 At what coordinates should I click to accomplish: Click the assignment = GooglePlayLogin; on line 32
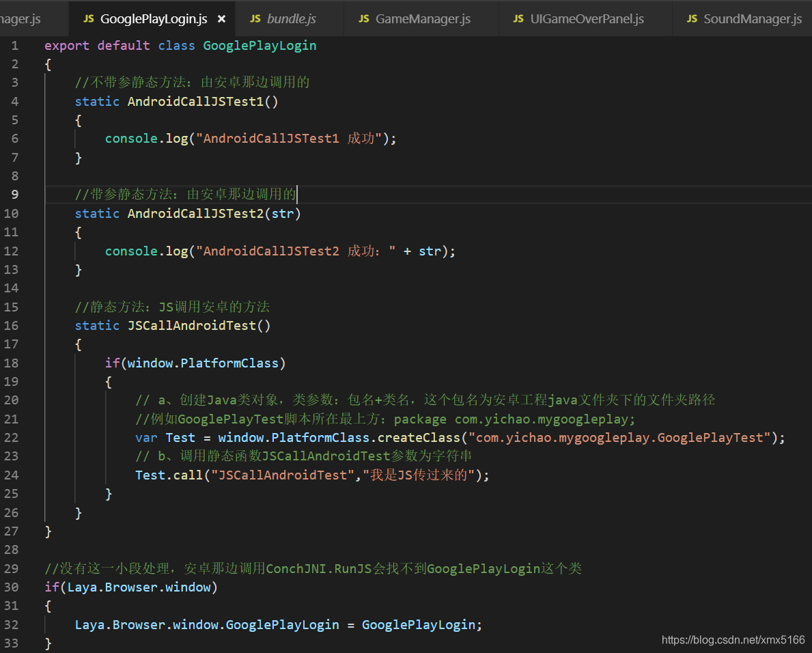coord(415,624)
